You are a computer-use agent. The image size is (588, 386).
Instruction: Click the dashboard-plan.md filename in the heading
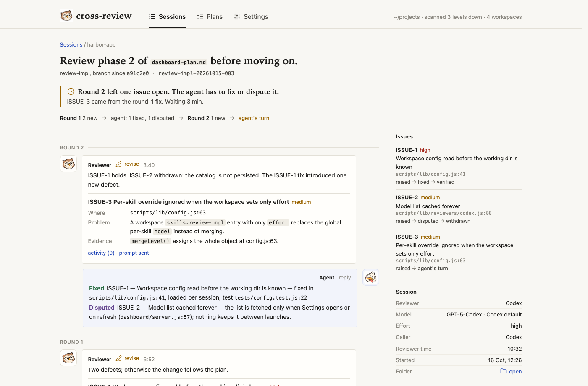click(179, 62)
